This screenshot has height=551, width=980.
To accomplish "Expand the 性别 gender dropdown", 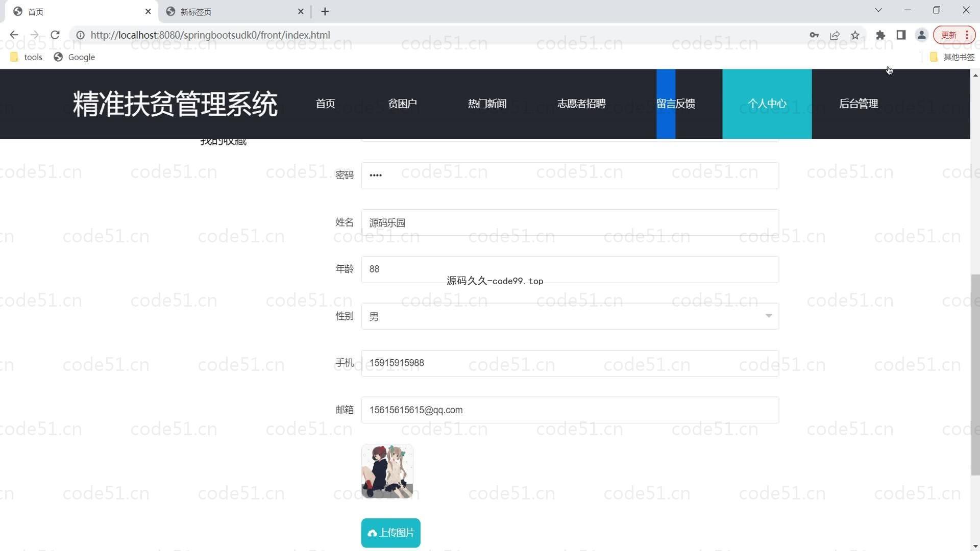I will pyautogui.click(x=570, y=316).
